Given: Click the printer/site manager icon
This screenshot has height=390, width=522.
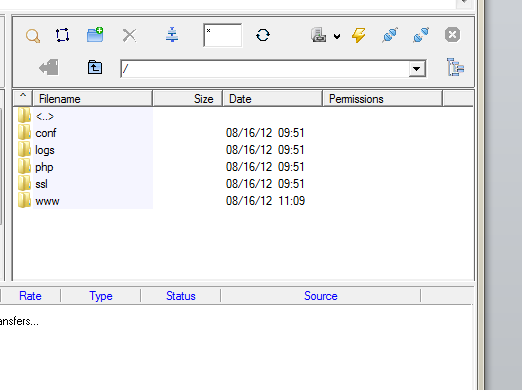Looking at the screenshot, I should click(319, 35).
